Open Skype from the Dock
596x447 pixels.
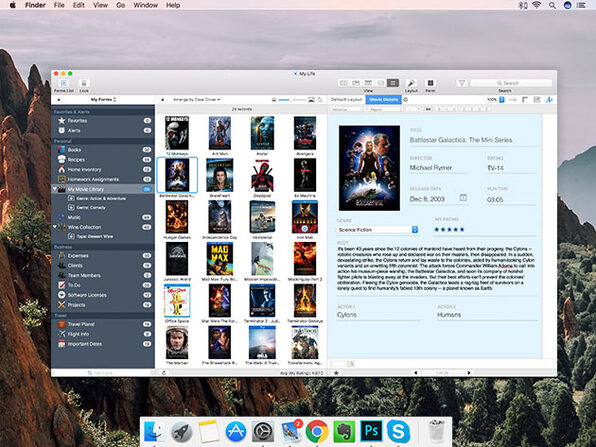coord(398,432)
